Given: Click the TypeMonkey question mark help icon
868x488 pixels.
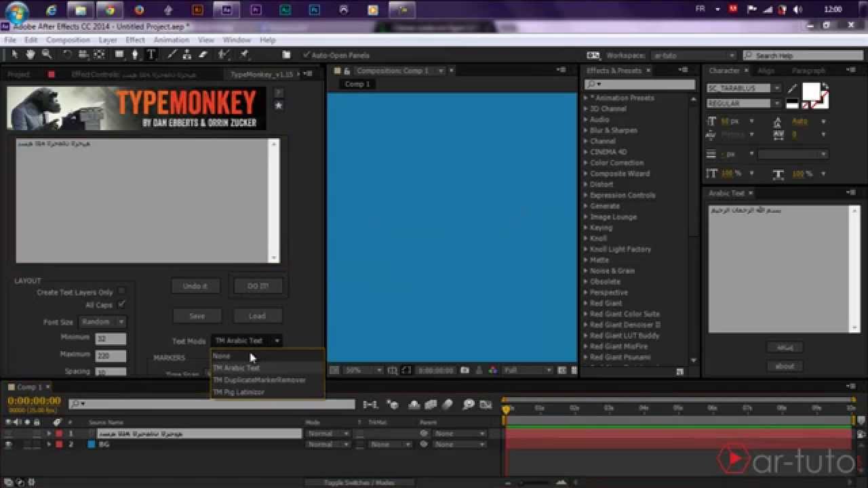Looking at the screenshot, I should [278, 93].
